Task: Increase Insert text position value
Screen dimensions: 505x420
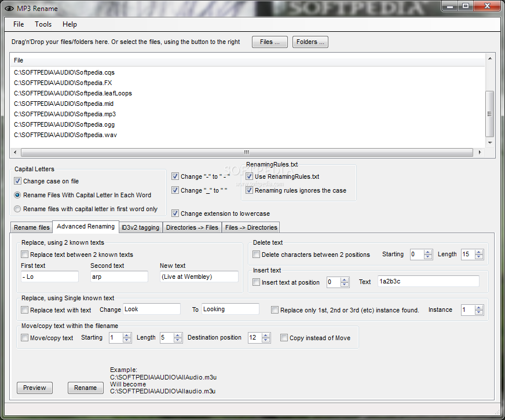Action: point(345,279)
